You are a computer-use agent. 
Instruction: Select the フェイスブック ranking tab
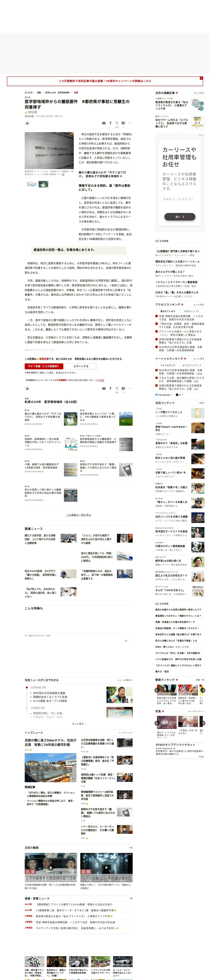click(x=168, y=365)
